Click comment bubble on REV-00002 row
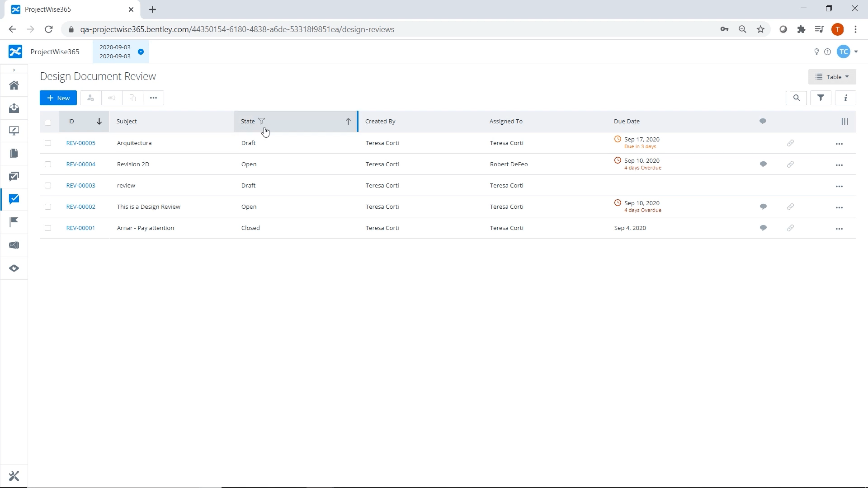This screenshot has height=488, width=868. click(763, 206)
